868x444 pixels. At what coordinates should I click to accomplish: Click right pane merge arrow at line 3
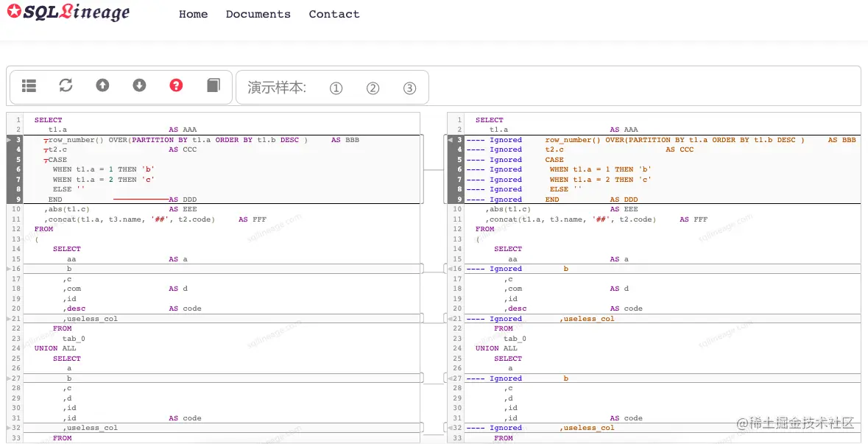click(x=450, y=140)
